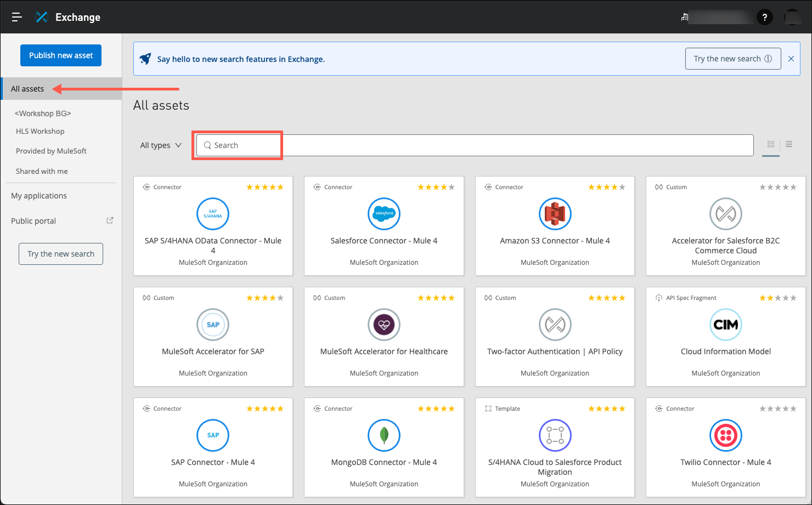Click the Publish new asset button
The image size is (812, 505).
tap(61, 55)
